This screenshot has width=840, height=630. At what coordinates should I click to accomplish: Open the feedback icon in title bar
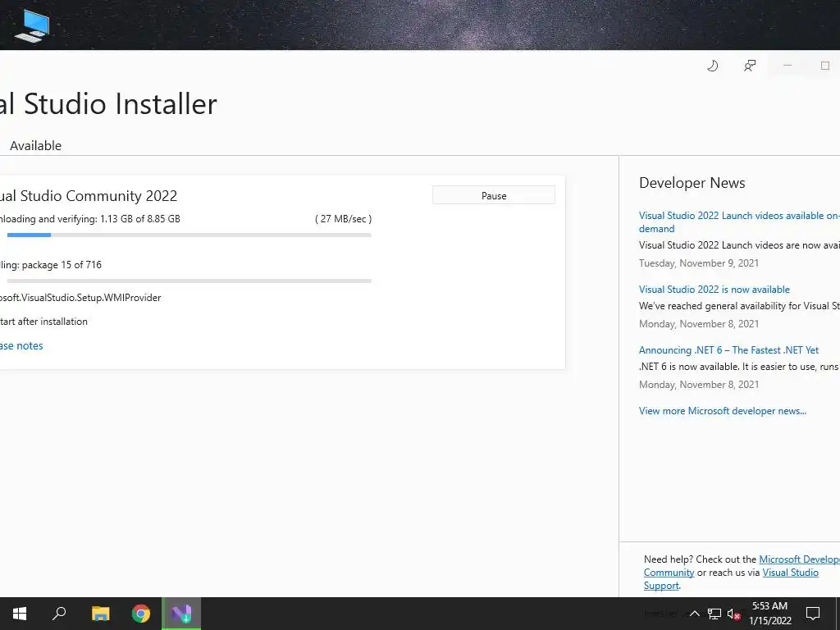tap(750, 66)
